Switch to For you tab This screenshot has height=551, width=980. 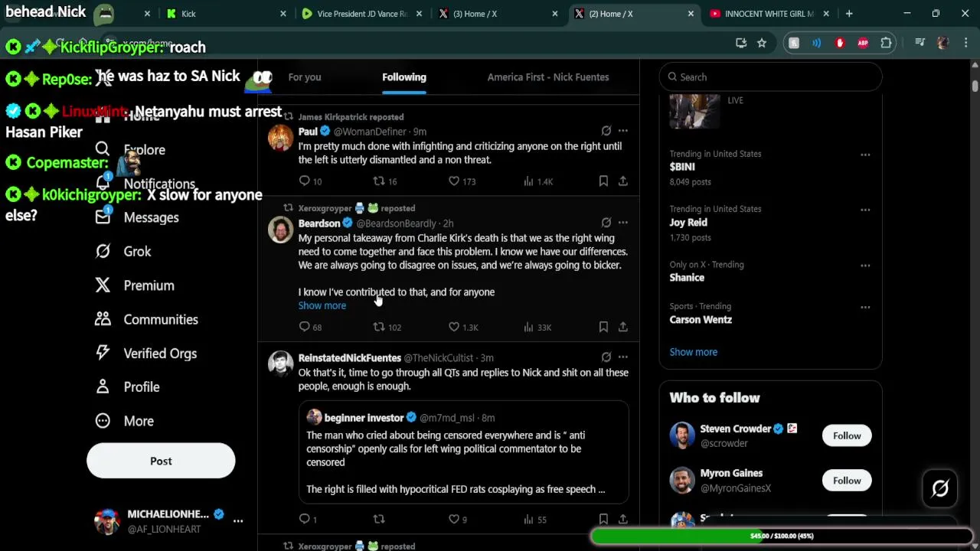[x=305, y=77]
